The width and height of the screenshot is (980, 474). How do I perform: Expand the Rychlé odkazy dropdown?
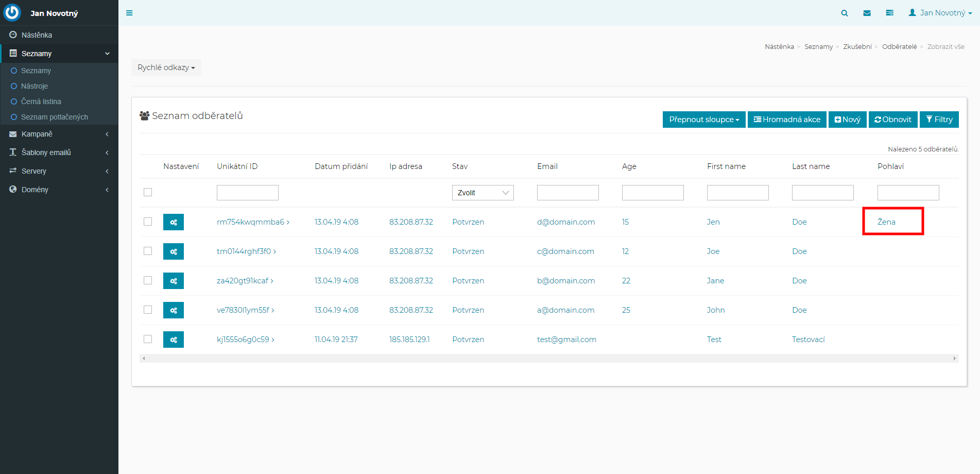pos(166,67)
